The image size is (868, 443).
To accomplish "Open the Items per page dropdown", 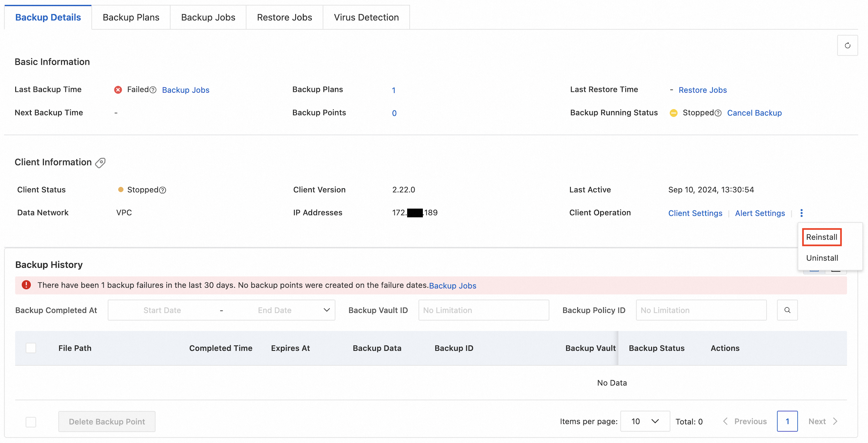I will [645, 421].
